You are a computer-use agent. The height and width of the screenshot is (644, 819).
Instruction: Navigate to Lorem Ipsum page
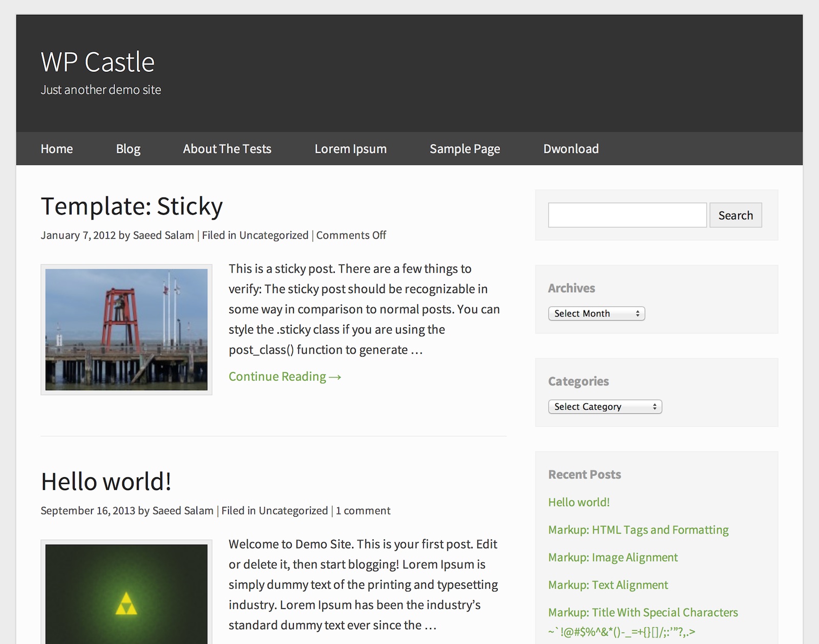(x=350, y=149)
